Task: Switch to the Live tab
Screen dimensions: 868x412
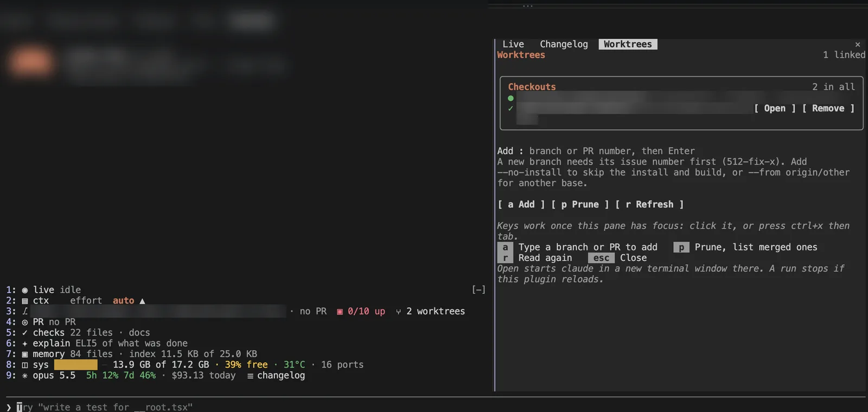Action: 513,44
